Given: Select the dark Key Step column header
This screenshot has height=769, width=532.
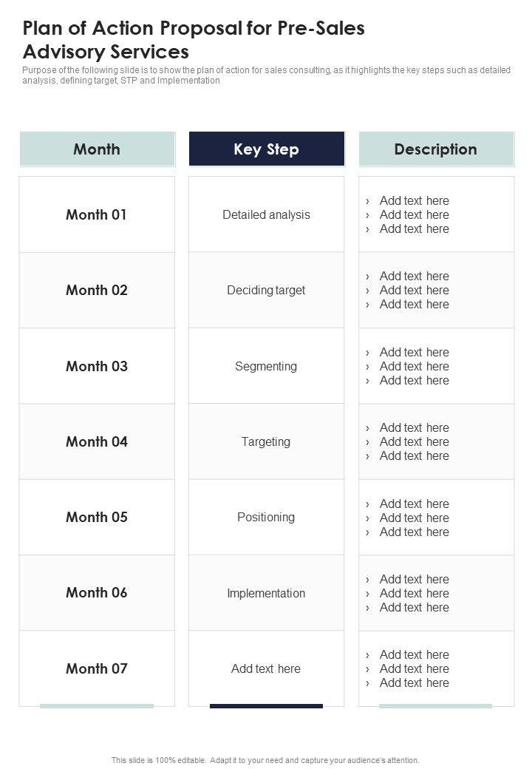Looking at the screenshot, I should [266, 149].
